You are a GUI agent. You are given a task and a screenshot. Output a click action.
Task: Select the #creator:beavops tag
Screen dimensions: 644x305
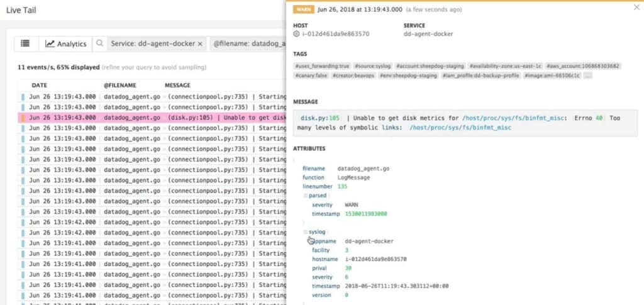(353, 75)
